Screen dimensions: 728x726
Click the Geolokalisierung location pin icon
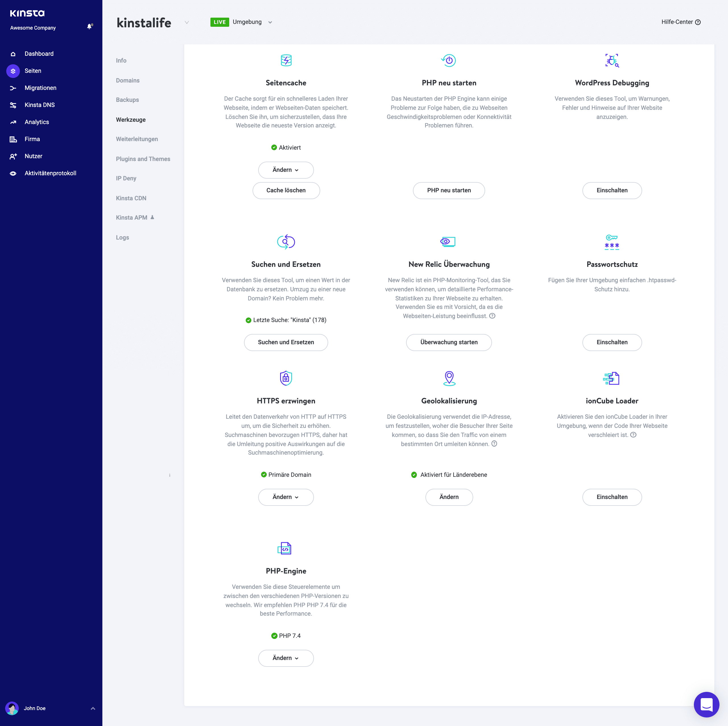(449, 378)
